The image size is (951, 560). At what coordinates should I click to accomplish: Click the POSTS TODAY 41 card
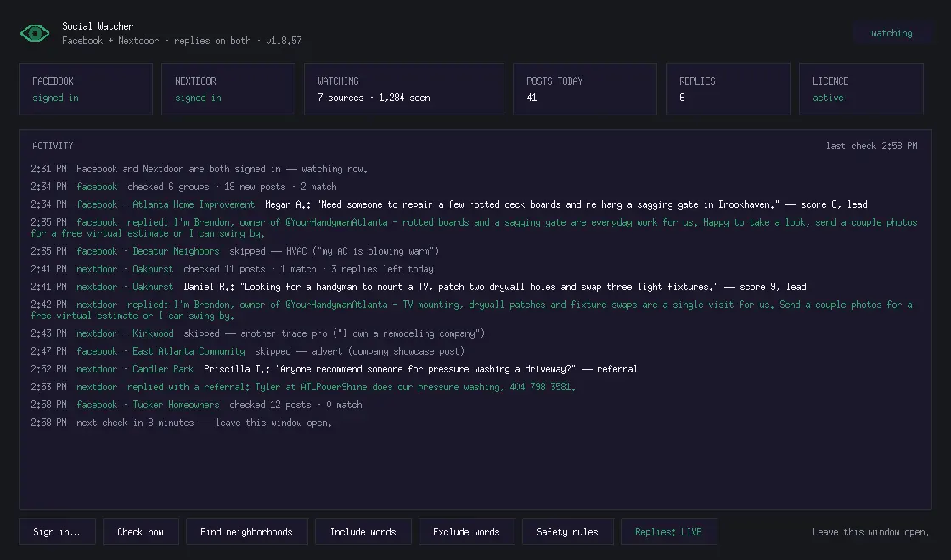point(585,89)
